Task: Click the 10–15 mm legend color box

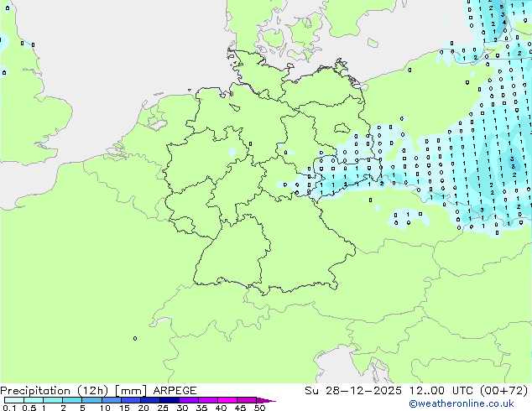Action: click(112, 400)
